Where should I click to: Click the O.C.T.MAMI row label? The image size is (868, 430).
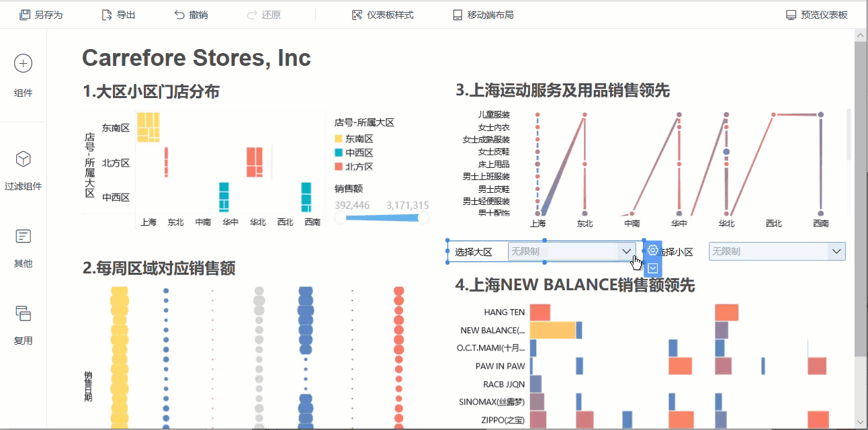coord(491,348)
